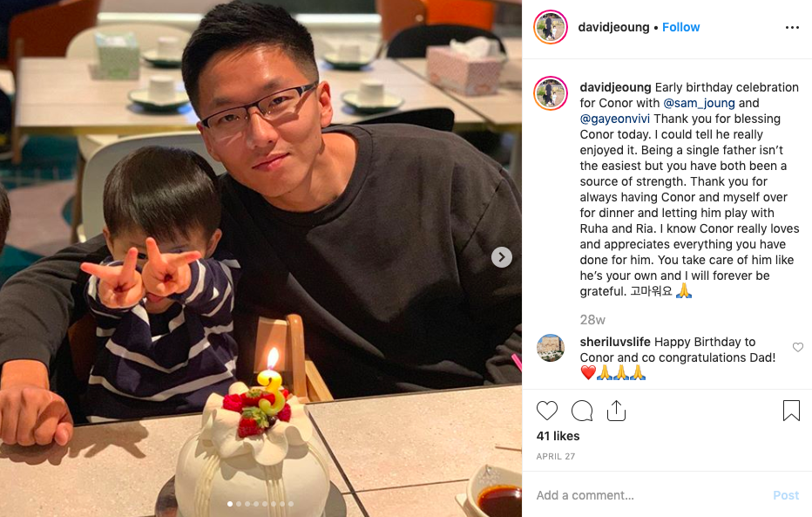Open the three-dot more options menu
The height and width of the screenshot is (517, 812).
(792, 27)
